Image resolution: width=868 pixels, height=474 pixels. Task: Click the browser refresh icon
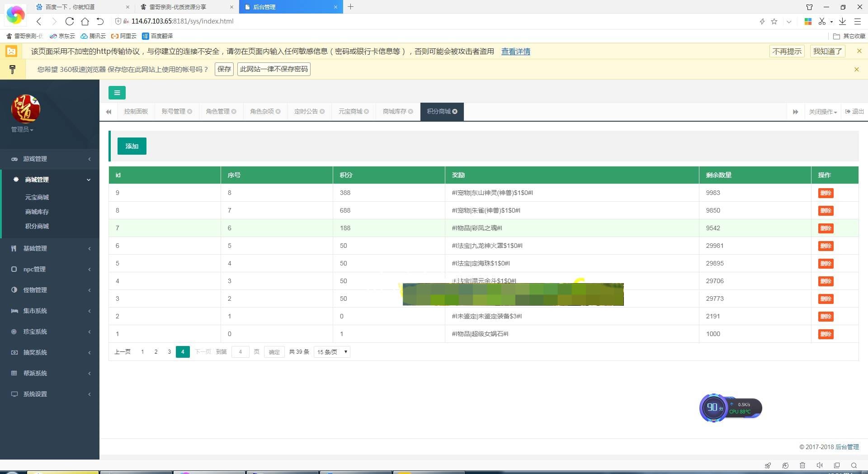(69, 21)
